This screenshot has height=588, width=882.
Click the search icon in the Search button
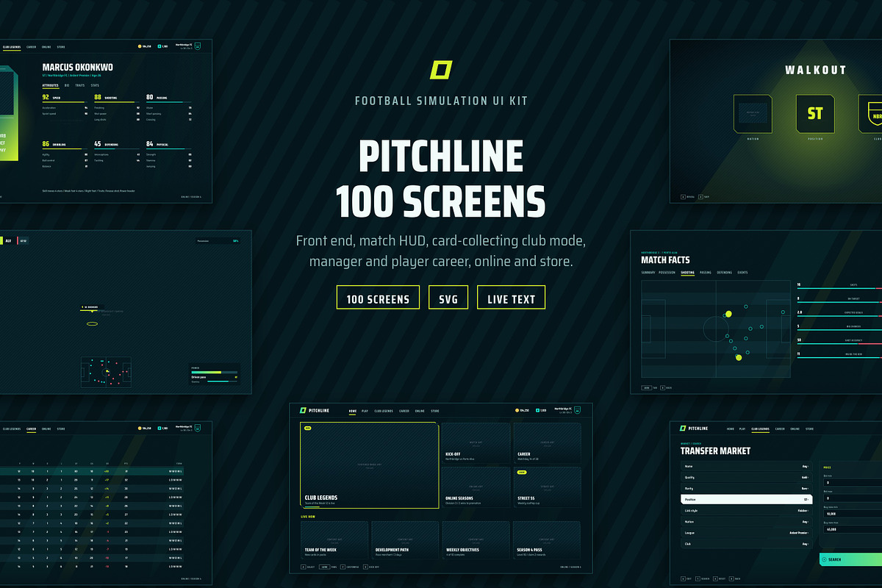tap(824, 559)
